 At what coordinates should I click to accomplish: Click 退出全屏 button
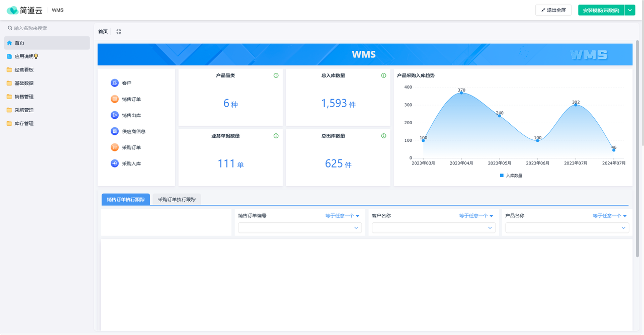point(553,10)
